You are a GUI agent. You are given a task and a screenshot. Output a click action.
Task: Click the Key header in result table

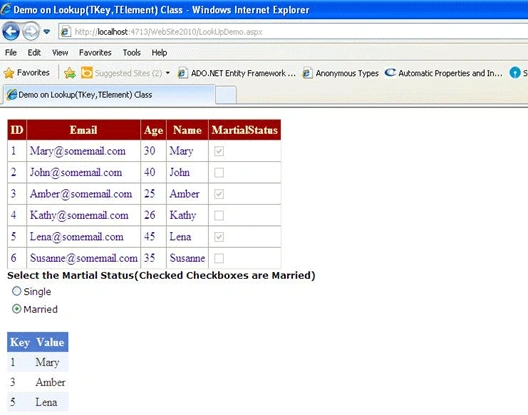point(20,342)
